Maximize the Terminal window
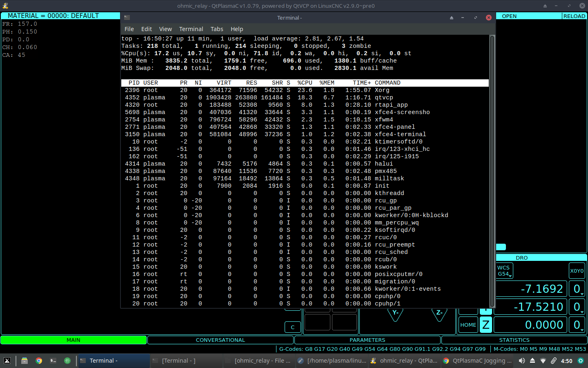This screenshot has width=588, height=368. click(475, 18)
